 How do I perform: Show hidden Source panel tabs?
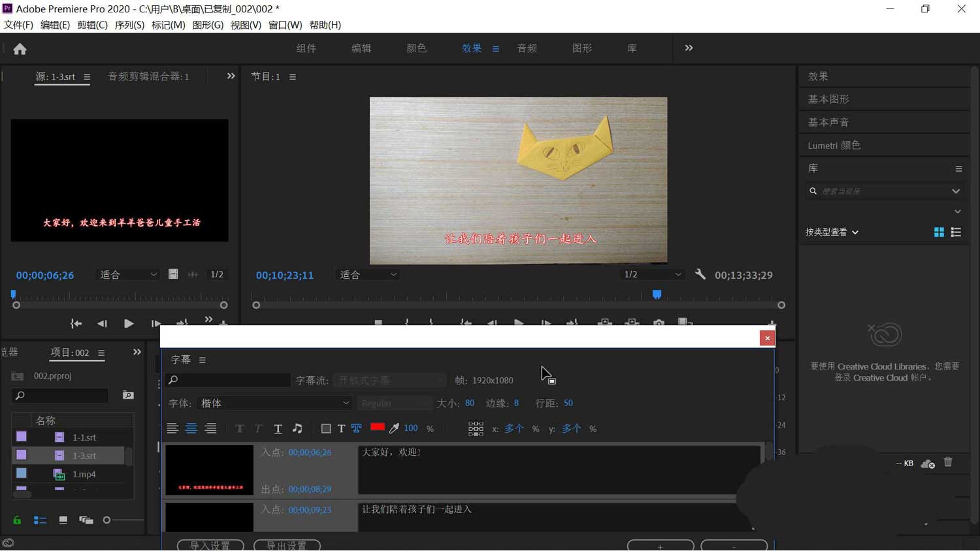coord(231,76)
